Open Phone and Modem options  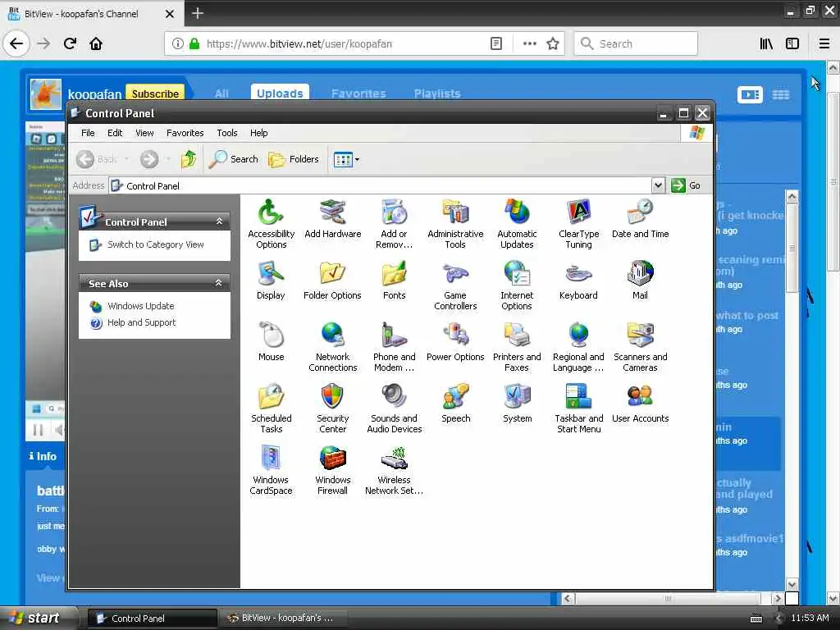(395, 347)
